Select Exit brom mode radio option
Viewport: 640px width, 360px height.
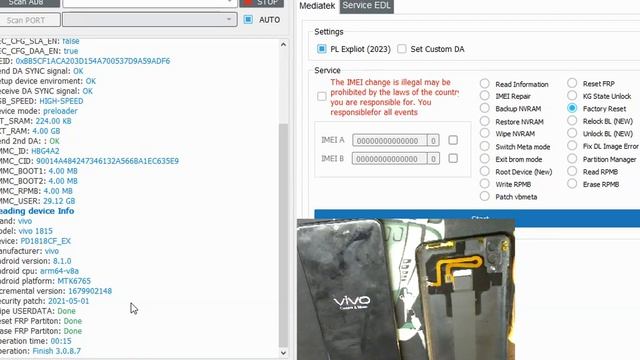click(484, 159)
